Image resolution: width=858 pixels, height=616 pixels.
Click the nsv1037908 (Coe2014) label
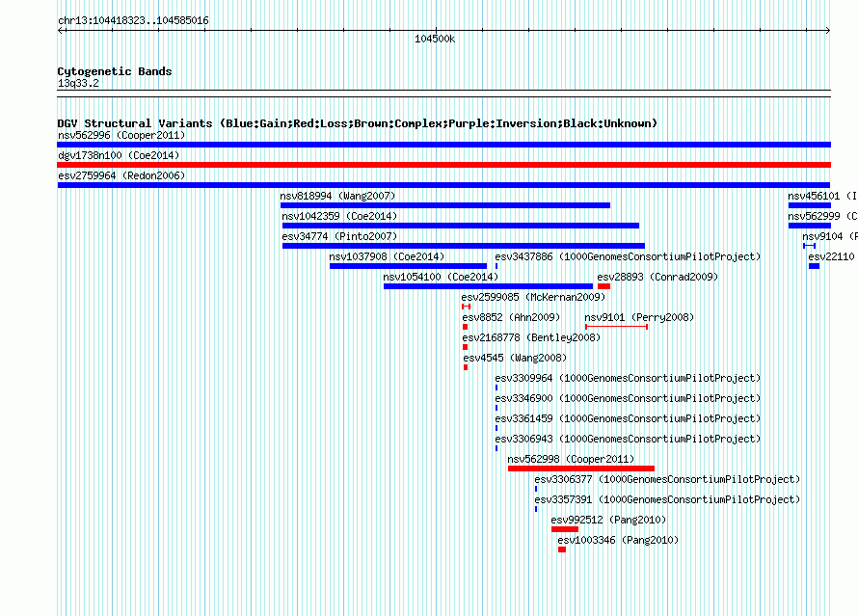(x=387, y=256)
